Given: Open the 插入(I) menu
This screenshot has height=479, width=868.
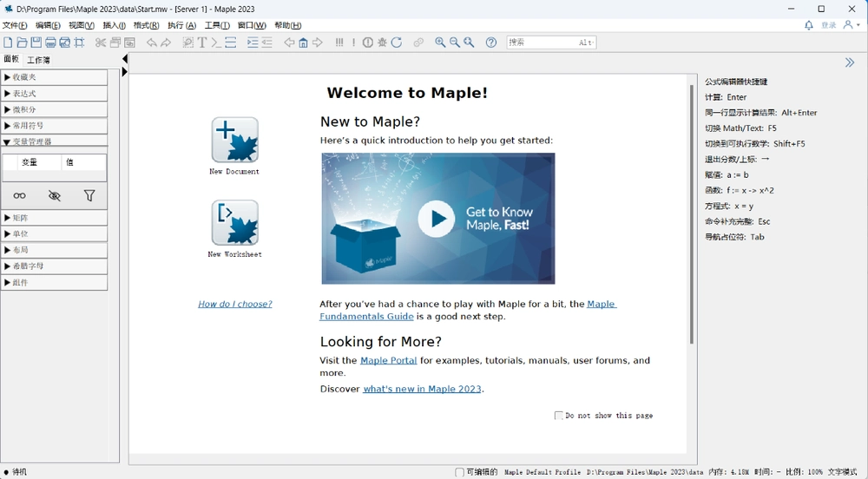Looking at the screenshot, I should [114, 25].
